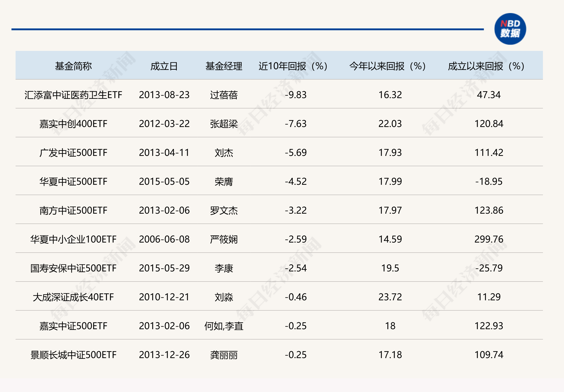Image resolution: width=564 pixels, height=392 pixels.
Task: Click the 成立日 column header
Action: click(x=164, y=66)
